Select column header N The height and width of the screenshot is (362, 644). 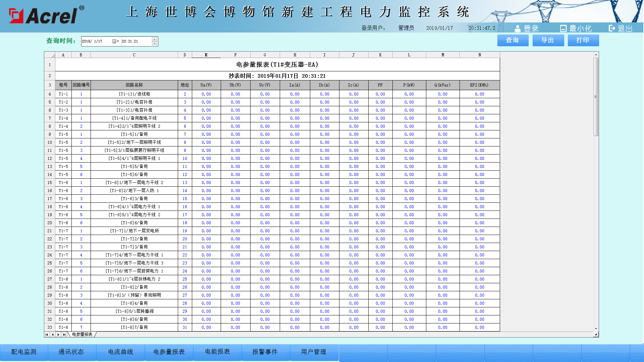click(x=480, y=55)
